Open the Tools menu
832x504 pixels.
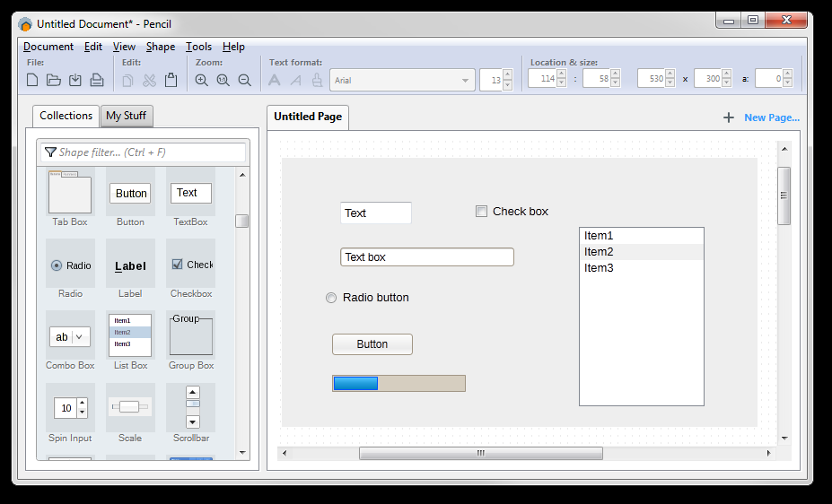click(x=198, y=47)
